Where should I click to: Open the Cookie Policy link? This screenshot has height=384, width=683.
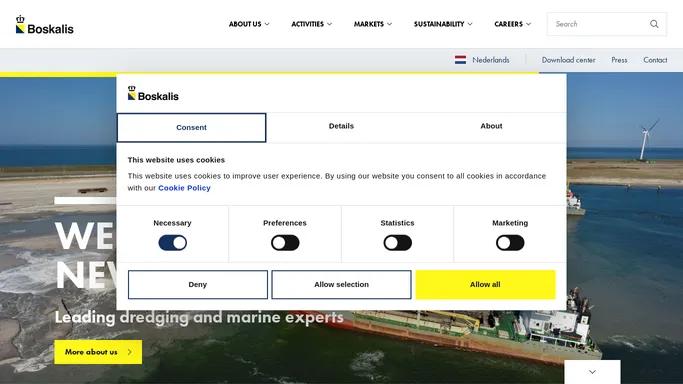click(x=184, y=188)
